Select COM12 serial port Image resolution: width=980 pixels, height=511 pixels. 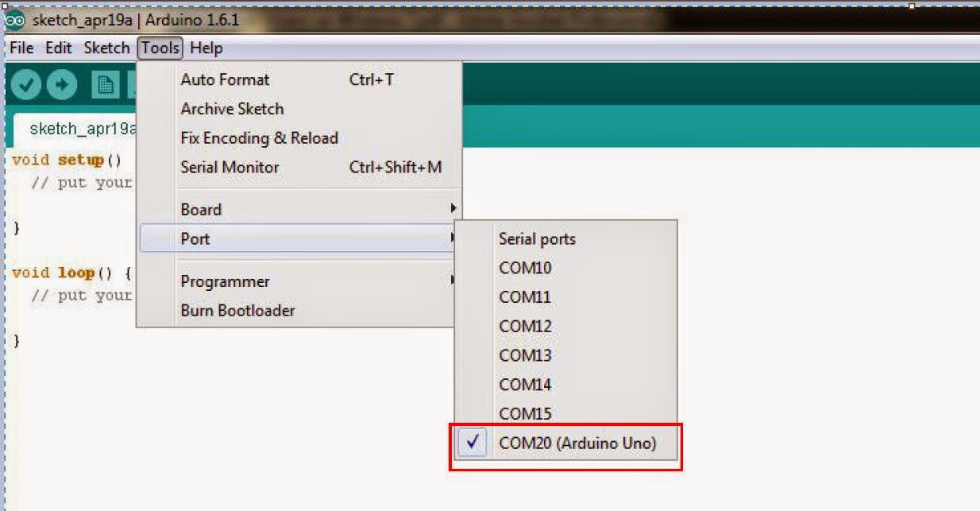pyautogui.click(x=567, y=327)
